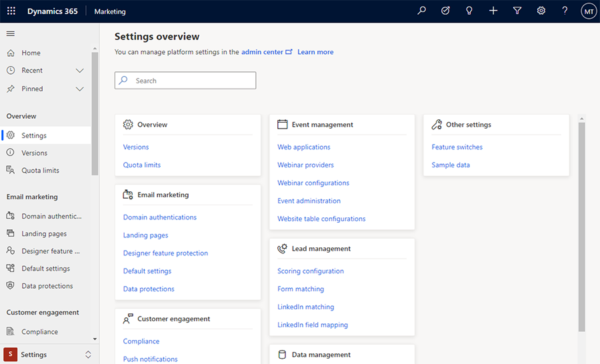Collapse the navigation hamburger menu
600x364 pixels.
point(11,33)
